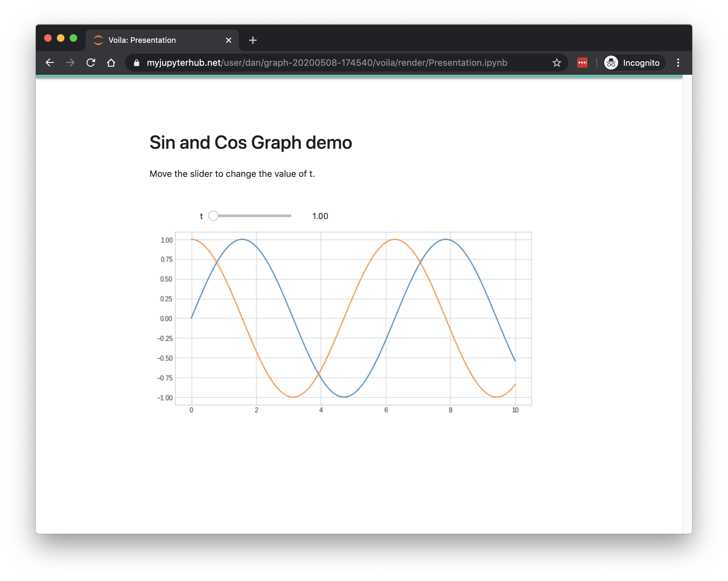The image size is (728, 581).
Task: Bookmark this page with star icon
Action: 557,63
